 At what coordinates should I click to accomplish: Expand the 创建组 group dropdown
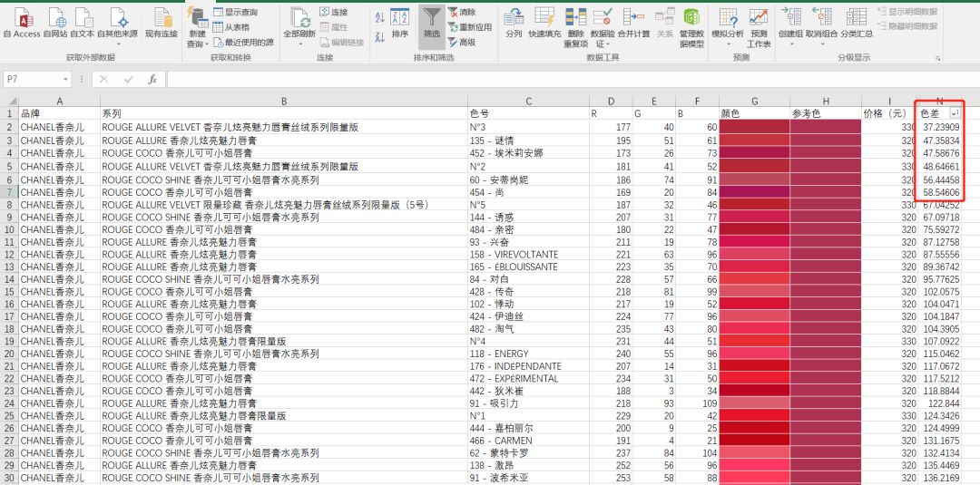pyautogui.click(x=791, y=44)
